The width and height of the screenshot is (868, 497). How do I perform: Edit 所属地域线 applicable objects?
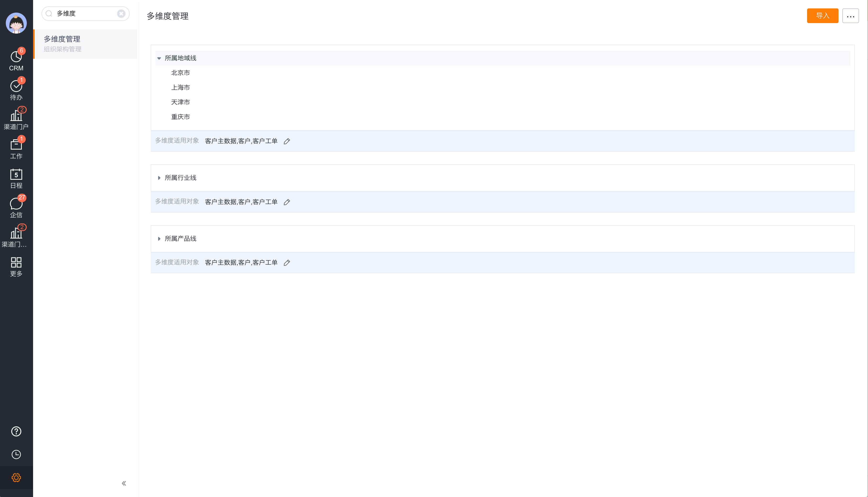[x=287, y=141]
